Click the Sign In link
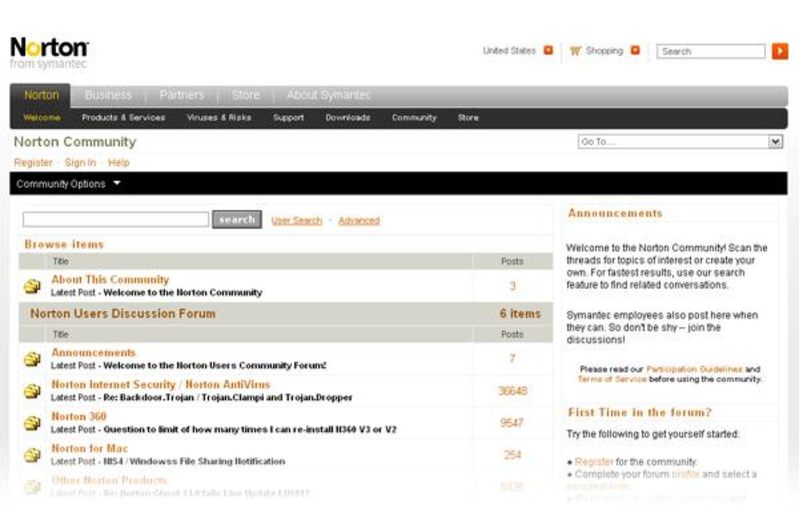Screen dimensions: 799x532 80,162
